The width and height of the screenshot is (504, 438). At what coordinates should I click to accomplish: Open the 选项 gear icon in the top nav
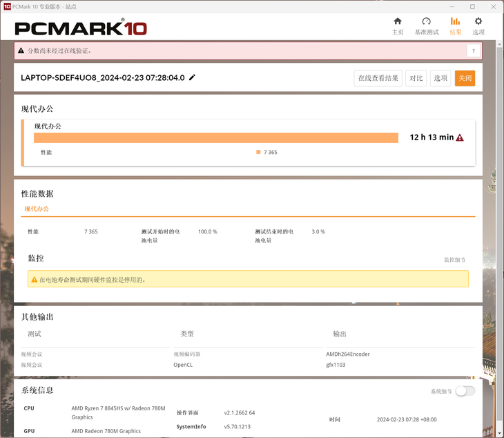click(x=478, y=21)
